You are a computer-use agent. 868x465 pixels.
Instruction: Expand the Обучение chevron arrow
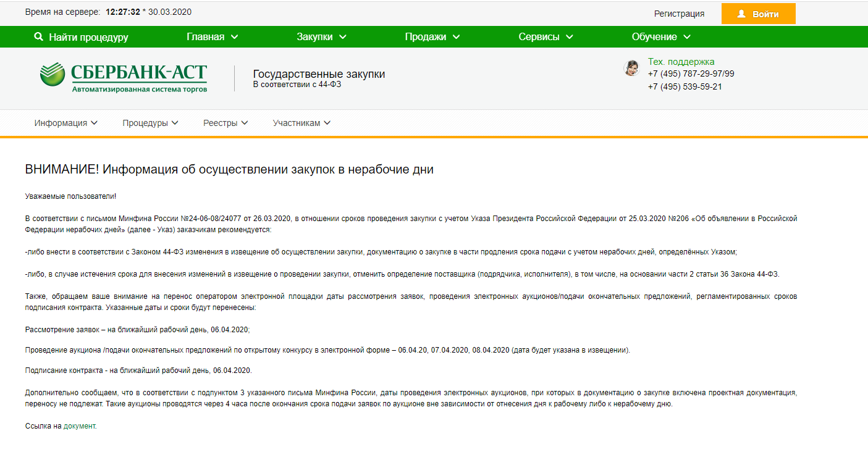coord(687,37)
